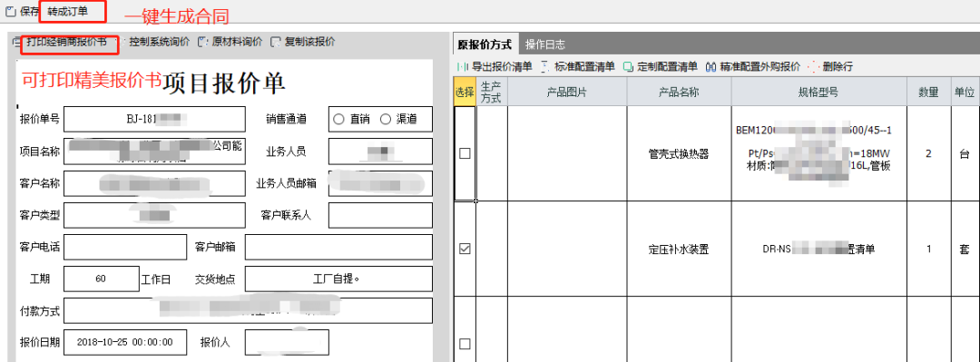Click the 项目名称 input field

tap(154, 152)
